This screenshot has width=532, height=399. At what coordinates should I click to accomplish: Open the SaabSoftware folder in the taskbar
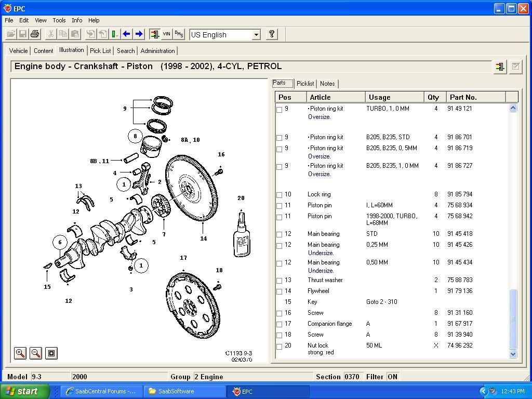click(x=184, y=391)
